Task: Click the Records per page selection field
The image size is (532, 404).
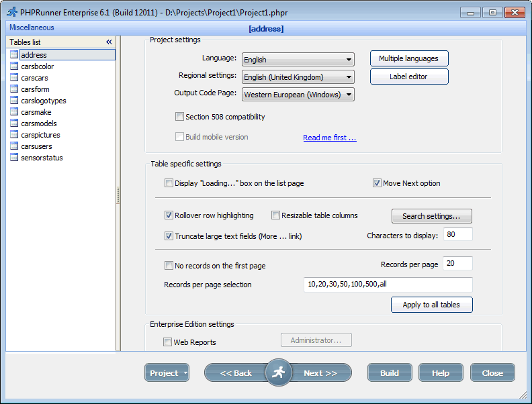Action: coord(388,285)
